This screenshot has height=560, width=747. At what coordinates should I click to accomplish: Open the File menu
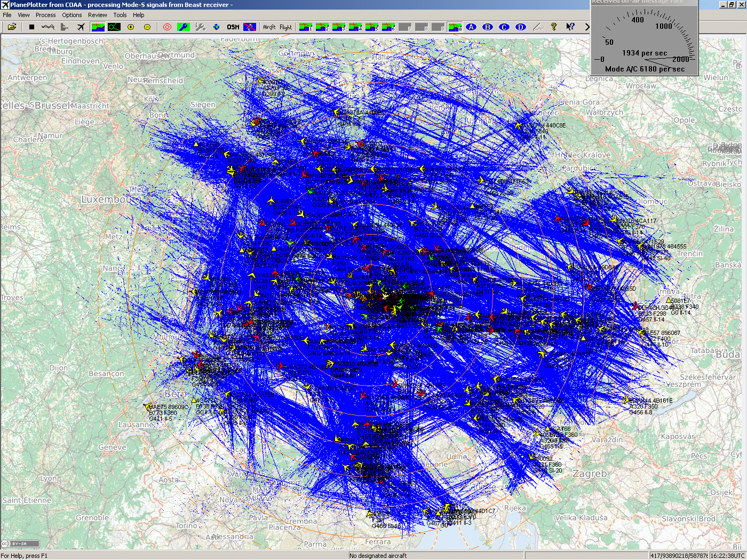pos(7,15)
